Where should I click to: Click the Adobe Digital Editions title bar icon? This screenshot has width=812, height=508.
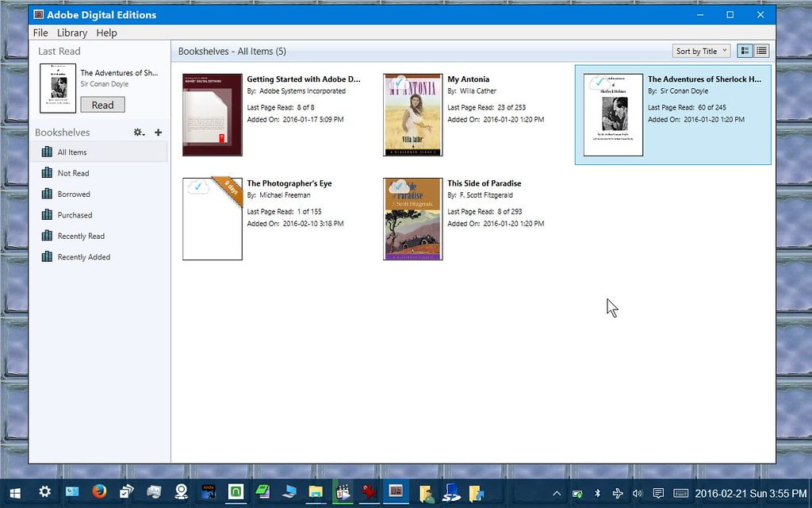pyautogui.click(x=38, y=14)
